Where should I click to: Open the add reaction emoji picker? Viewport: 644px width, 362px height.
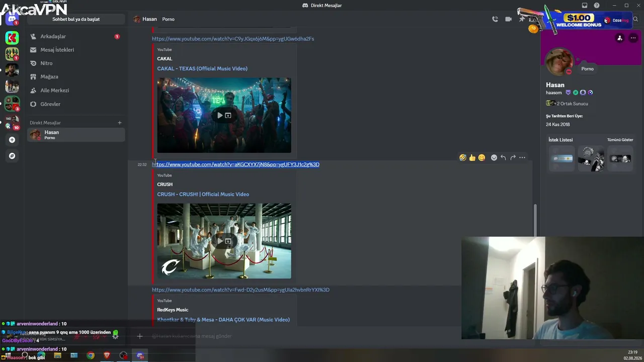pos(494,157)
